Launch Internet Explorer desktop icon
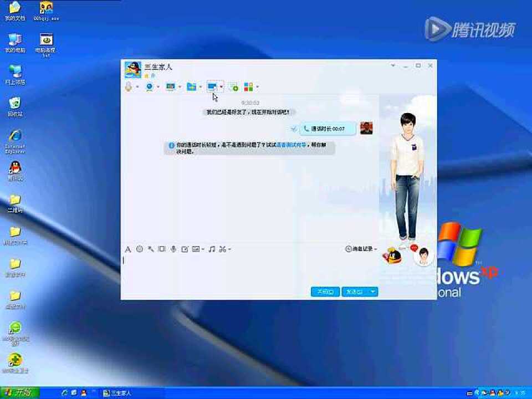The width and height of the screenshot is (532, 399). pyautogui.click(x=15, y=141)
